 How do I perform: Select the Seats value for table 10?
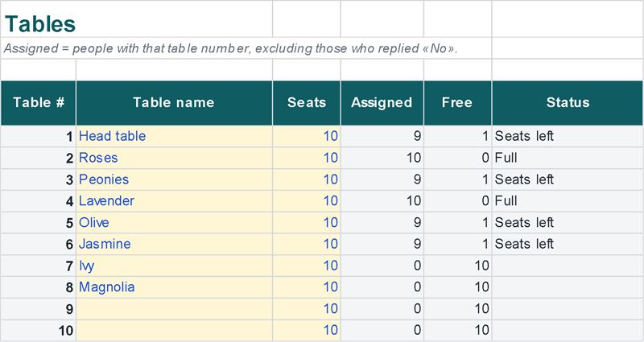307,331
